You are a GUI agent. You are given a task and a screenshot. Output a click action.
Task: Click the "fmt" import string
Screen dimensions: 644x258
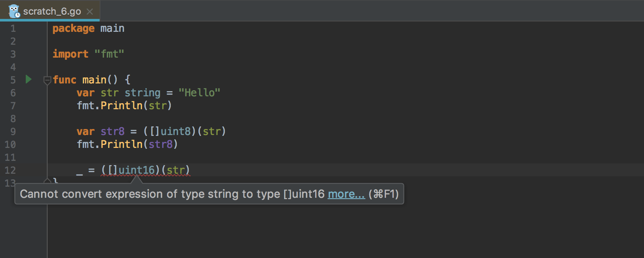point(109,54)
